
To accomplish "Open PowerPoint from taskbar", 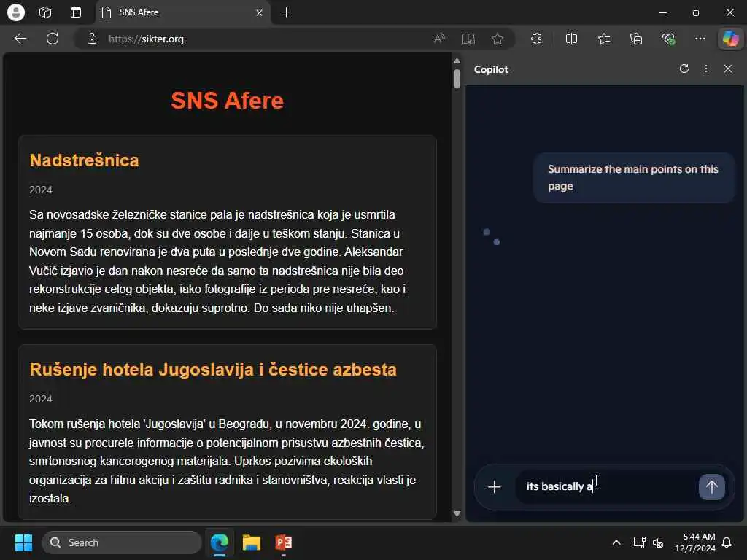I will click(284, 542).
